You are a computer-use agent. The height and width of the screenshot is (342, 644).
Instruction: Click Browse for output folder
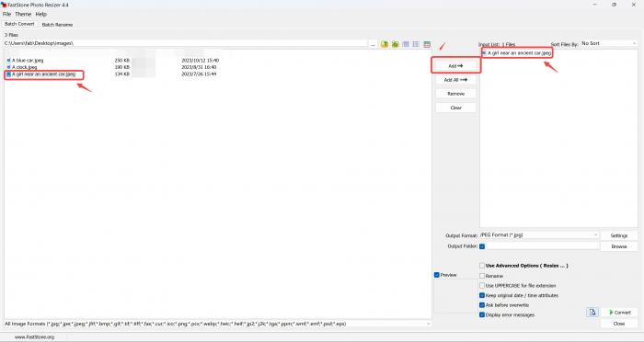tap(619, 246)
